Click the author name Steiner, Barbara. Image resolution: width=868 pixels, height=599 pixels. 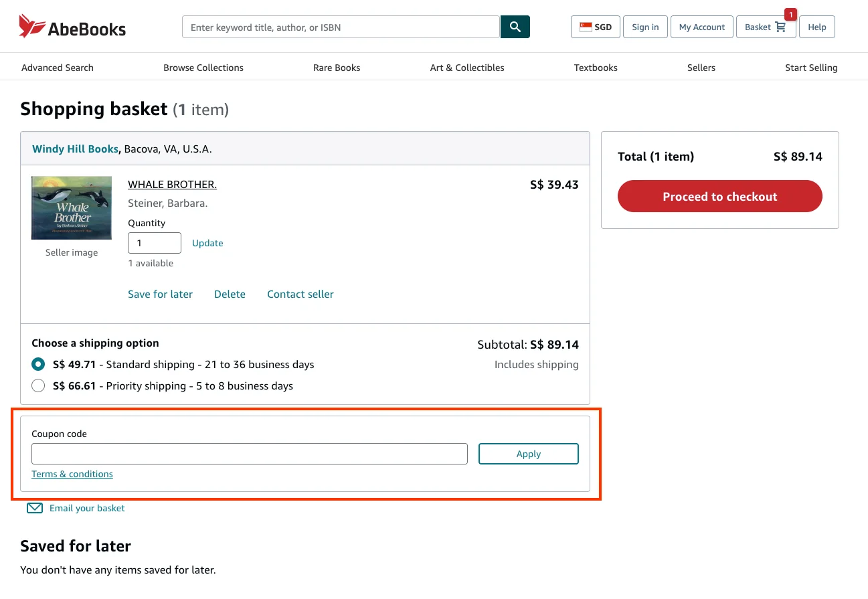[167, 203]
